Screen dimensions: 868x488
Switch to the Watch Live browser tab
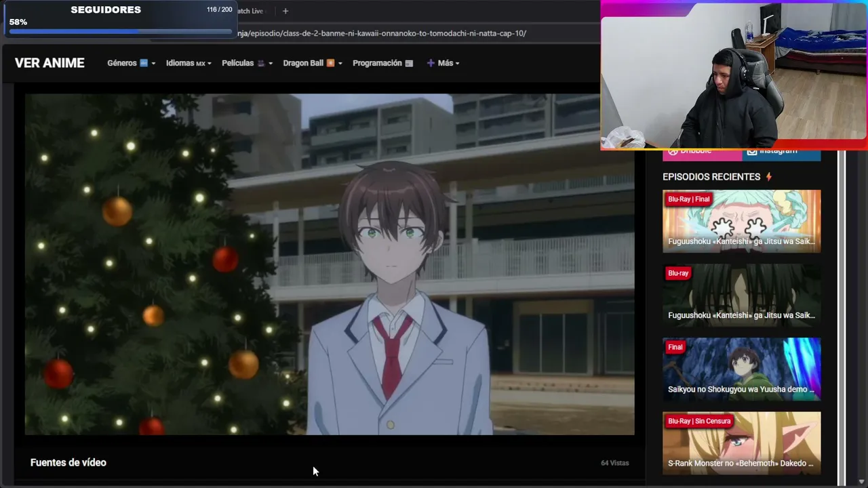point(250,11)
